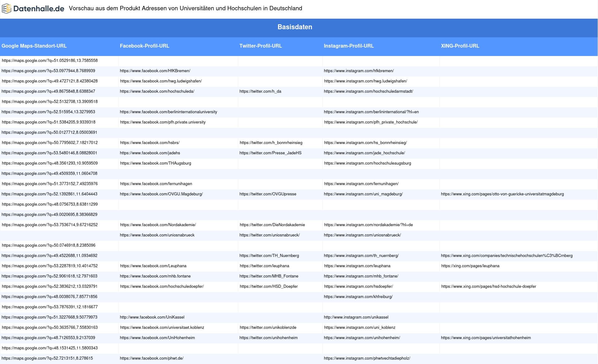Open the khfreiburg Instagram link
The image size is (598, 364).
[x=358, y=297]
